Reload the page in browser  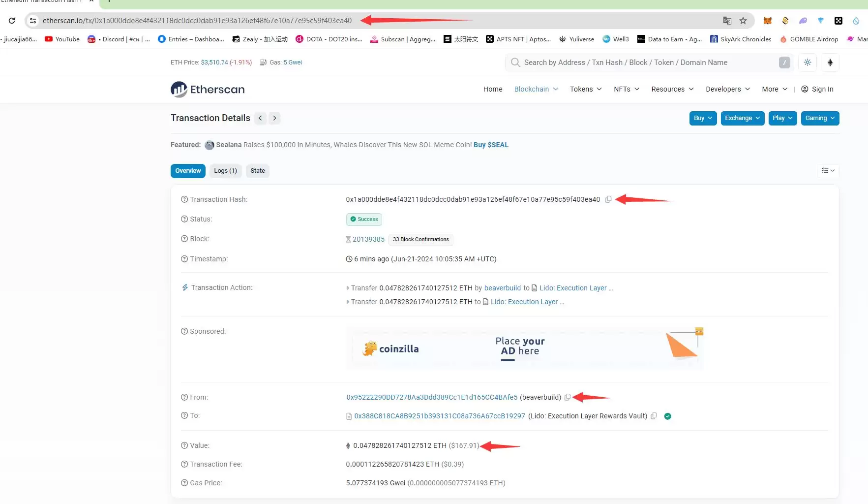pyautogui.click(x=12, y=21)
